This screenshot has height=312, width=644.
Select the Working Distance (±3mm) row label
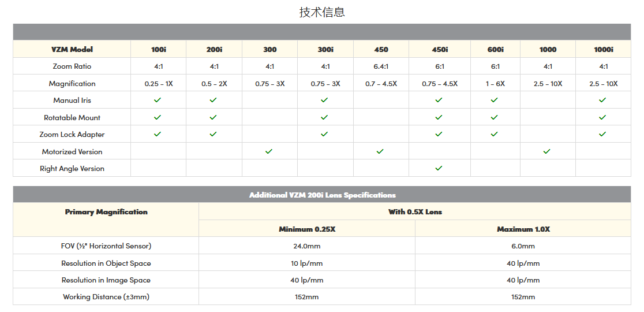[106, 297]
